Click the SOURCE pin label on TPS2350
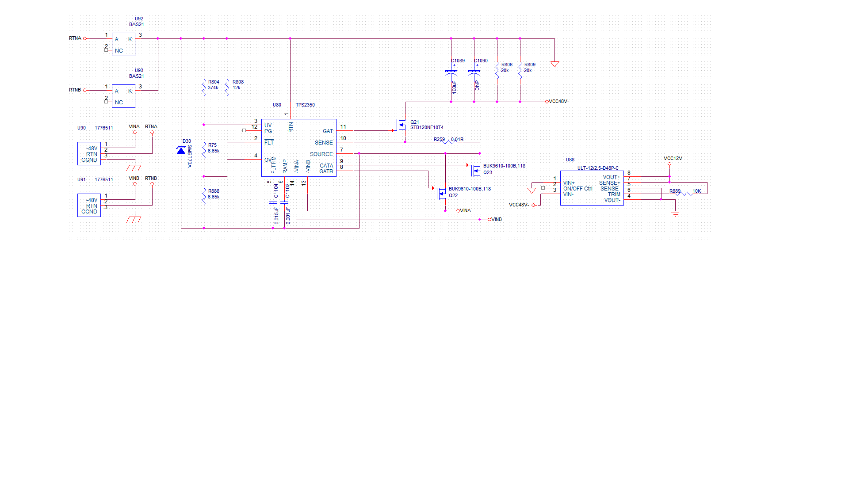The image size is (868, 484). click(x=321, y=154)
